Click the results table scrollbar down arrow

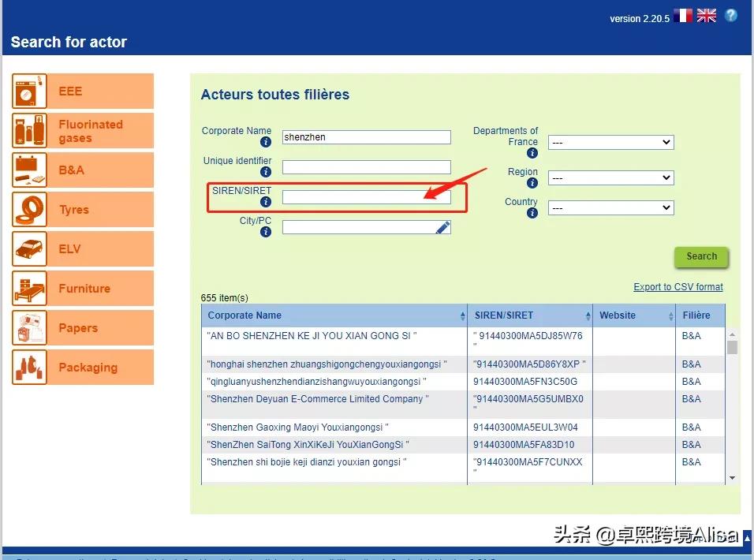pyautogui.click(x=732, y=478)
